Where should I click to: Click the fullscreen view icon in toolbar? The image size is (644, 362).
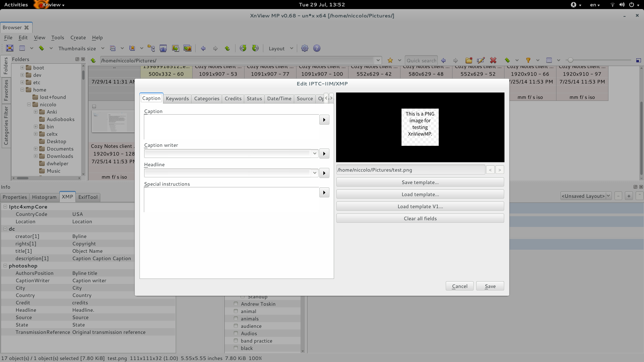click(10, 48)
